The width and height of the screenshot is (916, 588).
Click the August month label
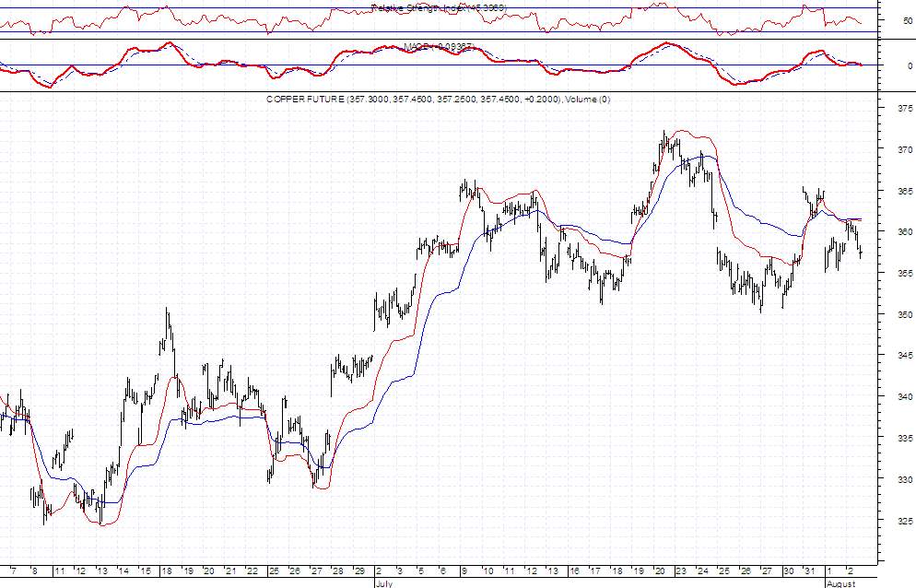point(840,583)
